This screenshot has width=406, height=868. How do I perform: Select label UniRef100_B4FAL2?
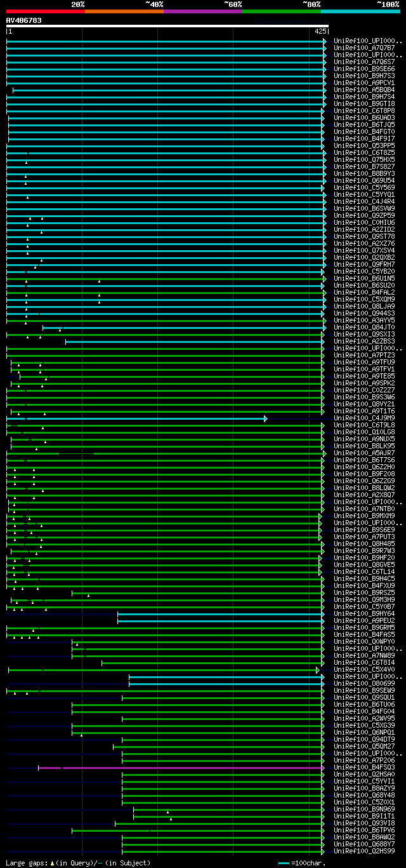(x=364, y=293)
